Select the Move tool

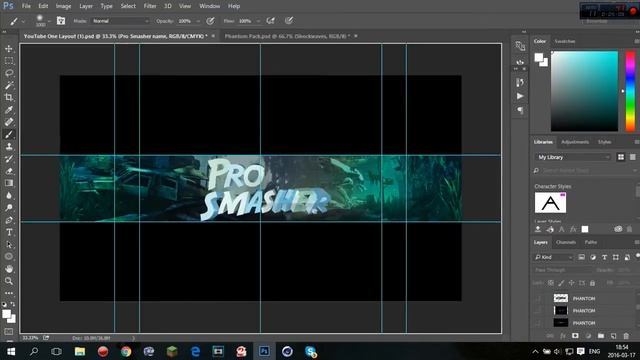pyautogui.click(x=9, y=49)
